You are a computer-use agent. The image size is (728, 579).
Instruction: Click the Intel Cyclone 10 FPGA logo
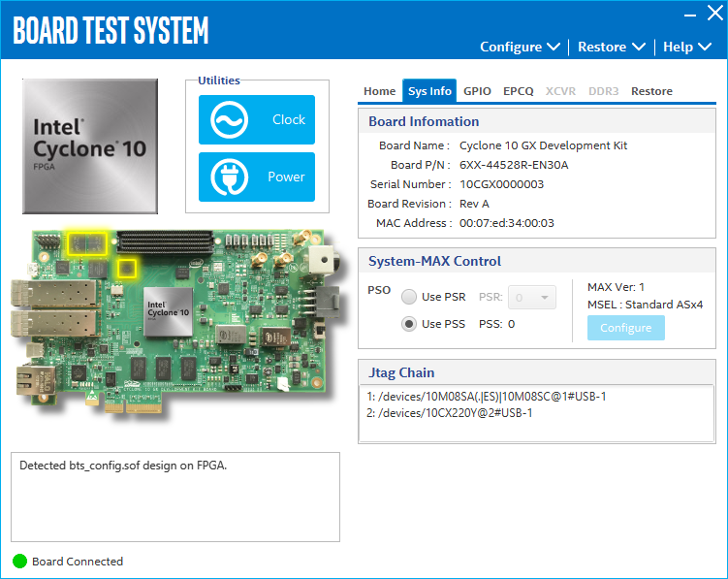pyautogui.click(x=90, y=145)
